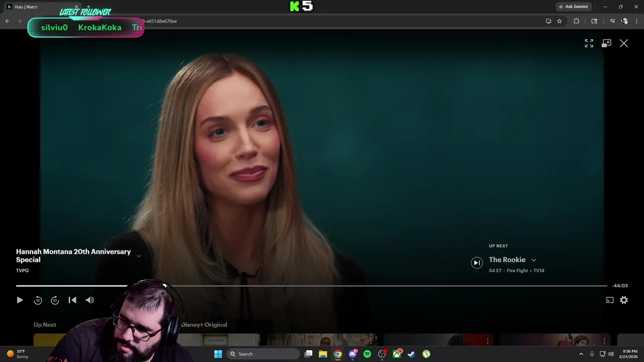Open File Explorer from the taskbar
644x362 pixels.
323,354
